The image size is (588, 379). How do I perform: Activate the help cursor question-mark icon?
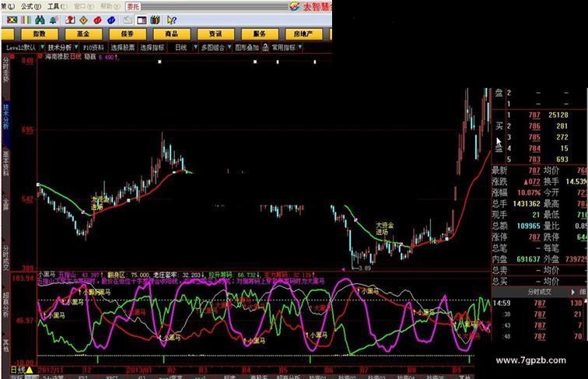(x=172, y=20)
